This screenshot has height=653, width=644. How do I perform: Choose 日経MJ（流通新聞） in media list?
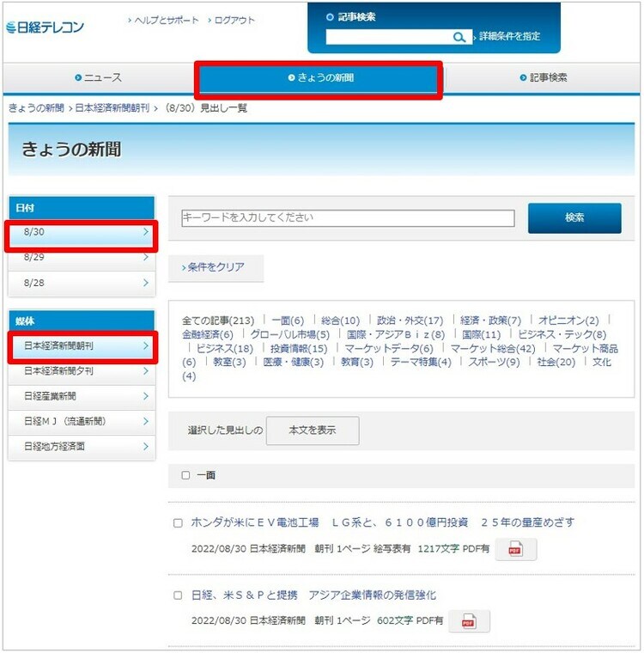pyautogui.click(x=82, y=422)
